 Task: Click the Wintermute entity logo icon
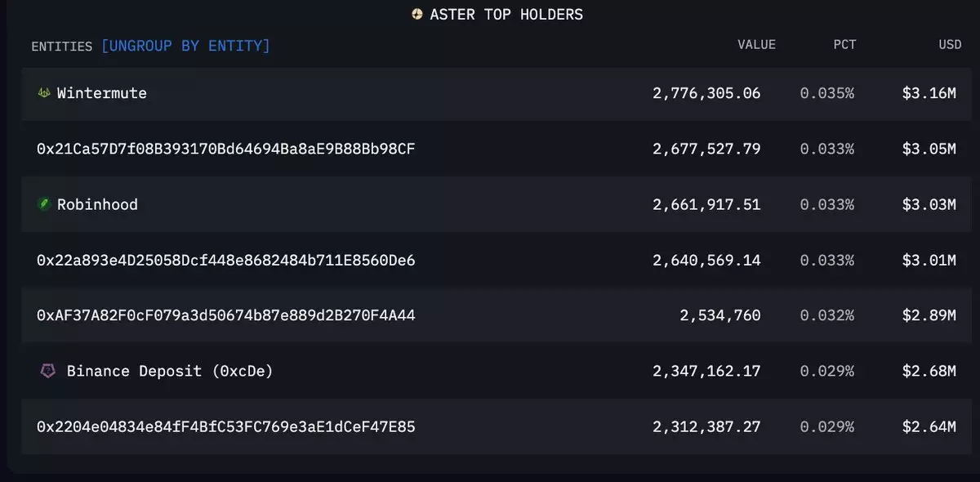[x=44, y=93]
